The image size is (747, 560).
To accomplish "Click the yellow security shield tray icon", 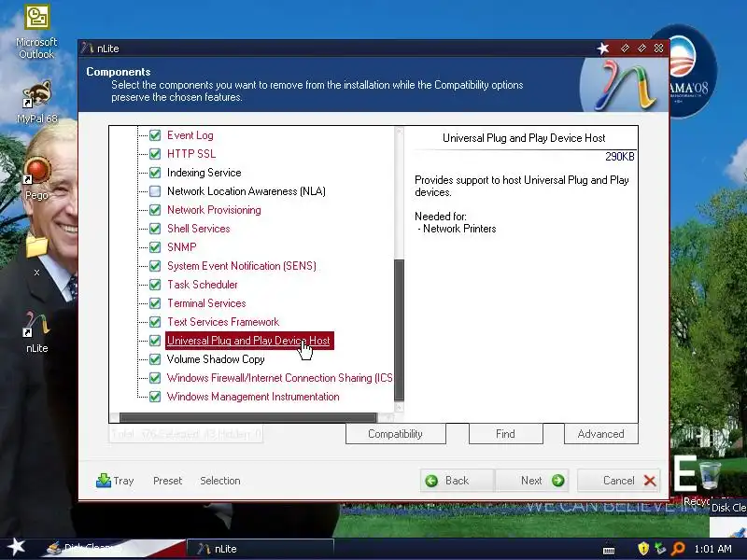I will tap(643, 549).
